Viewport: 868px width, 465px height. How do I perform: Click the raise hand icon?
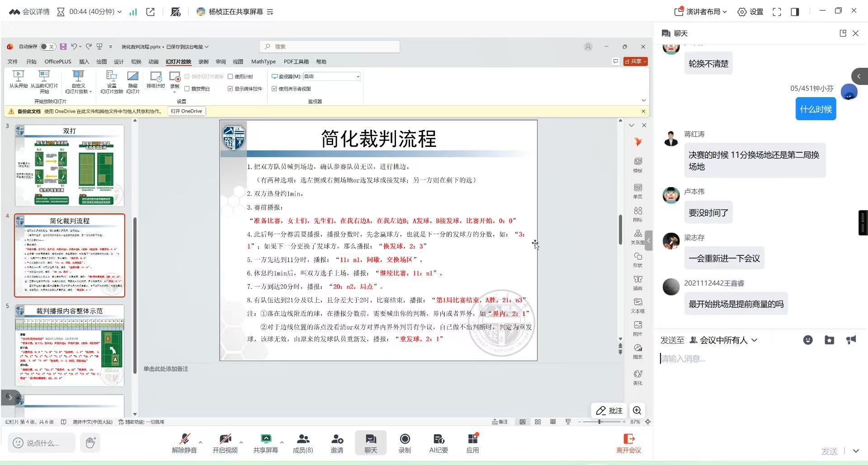pos(90,442)
